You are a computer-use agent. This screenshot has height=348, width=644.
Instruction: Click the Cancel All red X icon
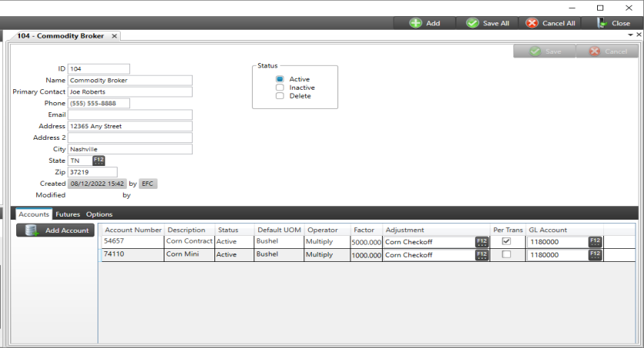[532, 23]
